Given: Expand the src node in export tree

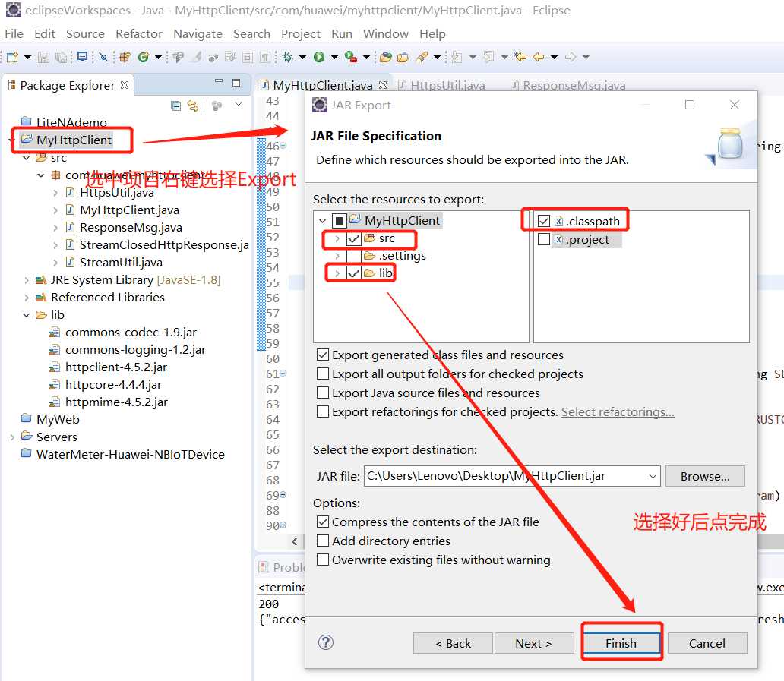Looking at the screenshot, I should pos(337,239).
